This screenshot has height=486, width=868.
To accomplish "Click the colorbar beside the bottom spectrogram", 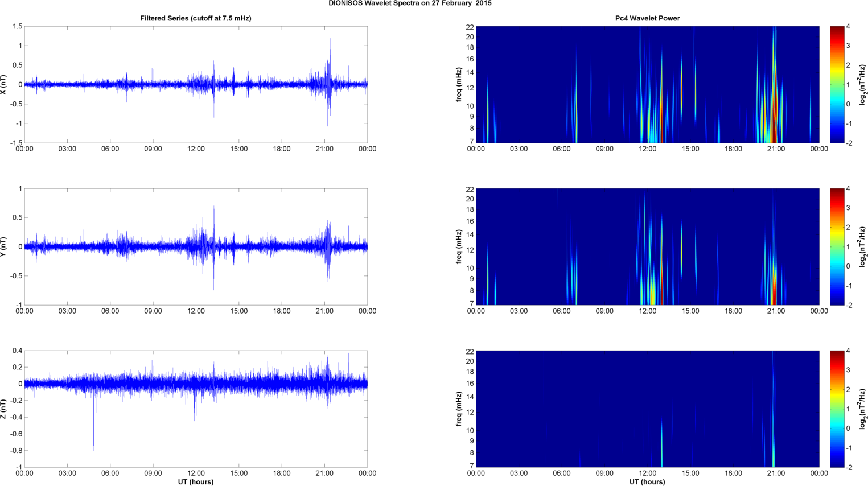I will pyautogui.click(x=837, y=409).
